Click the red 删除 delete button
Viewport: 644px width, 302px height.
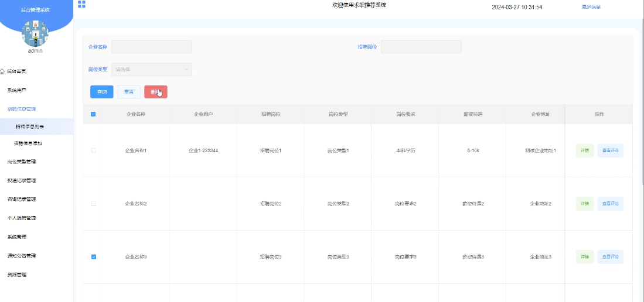(156, 92)
